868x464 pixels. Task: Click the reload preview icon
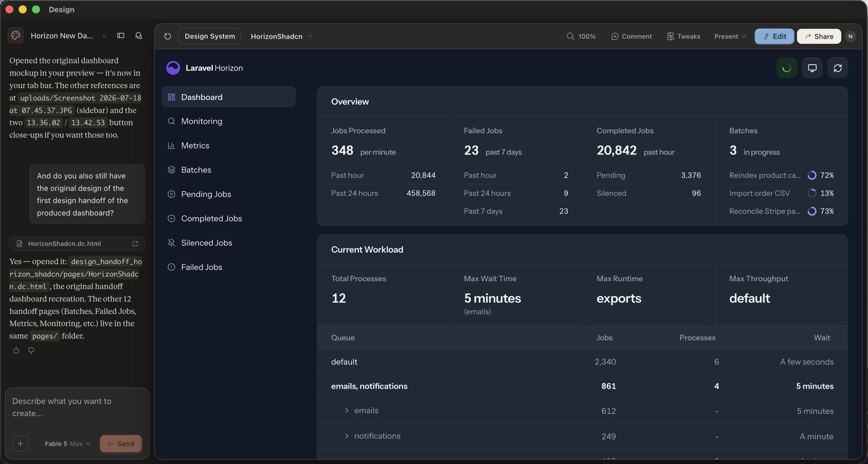pyautogui.click(x=167, y=36)
